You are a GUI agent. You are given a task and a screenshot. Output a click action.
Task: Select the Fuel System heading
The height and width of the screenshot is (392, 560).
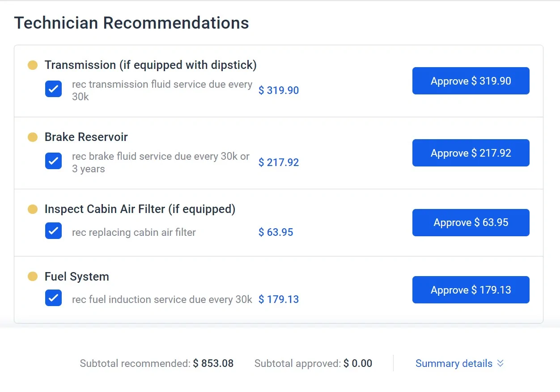[x=77, y=277]
